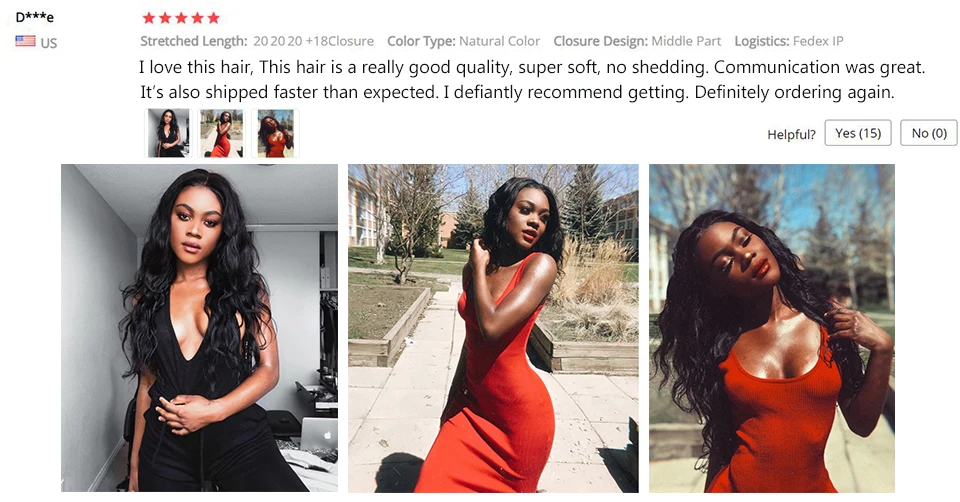
Task: Click large photo of red dress on sidewalk
Action: (493, 328)
